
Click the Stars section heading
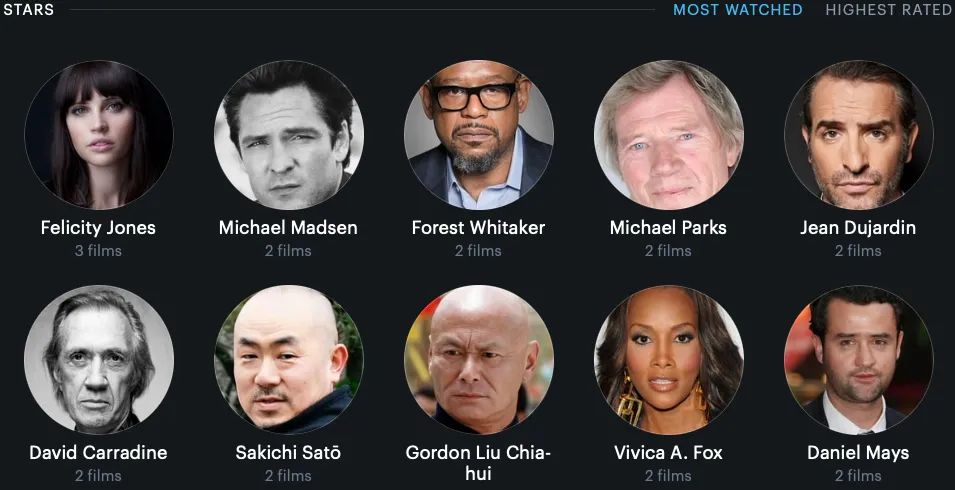point(29,10)
